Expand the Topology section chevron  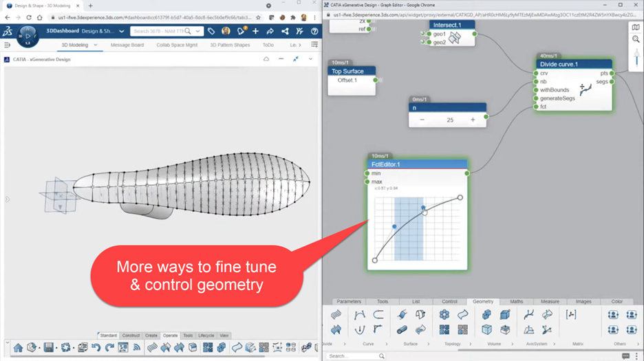coord(470,344)
